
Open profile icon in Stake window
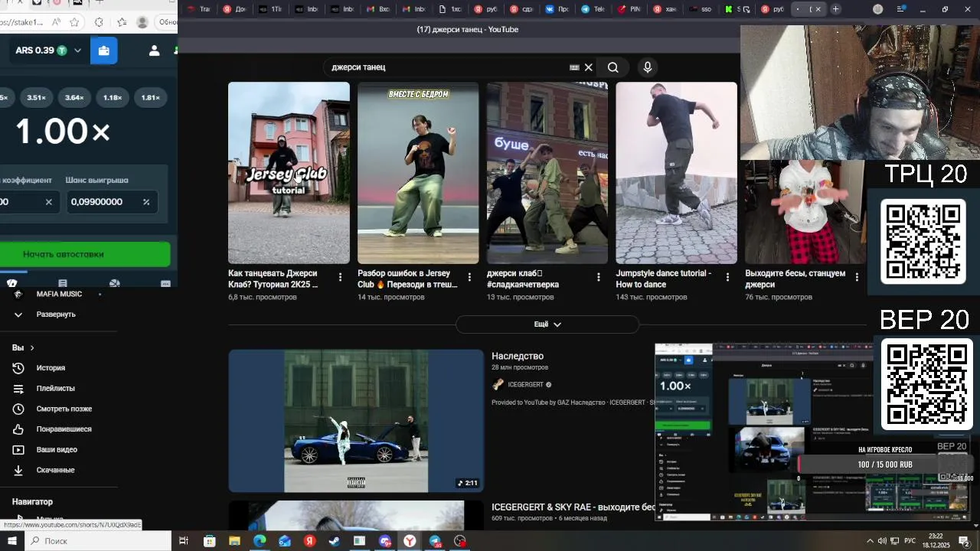154,51
